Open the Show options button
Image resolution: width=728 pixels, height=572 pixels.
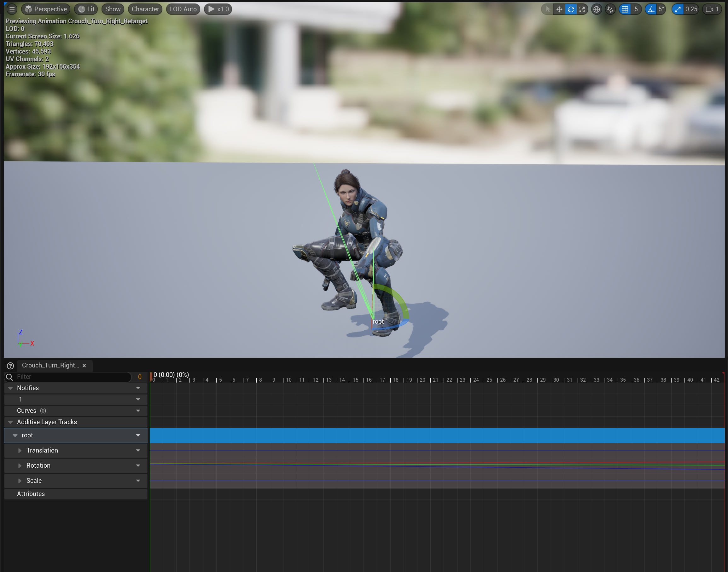(x=113, y=9)
